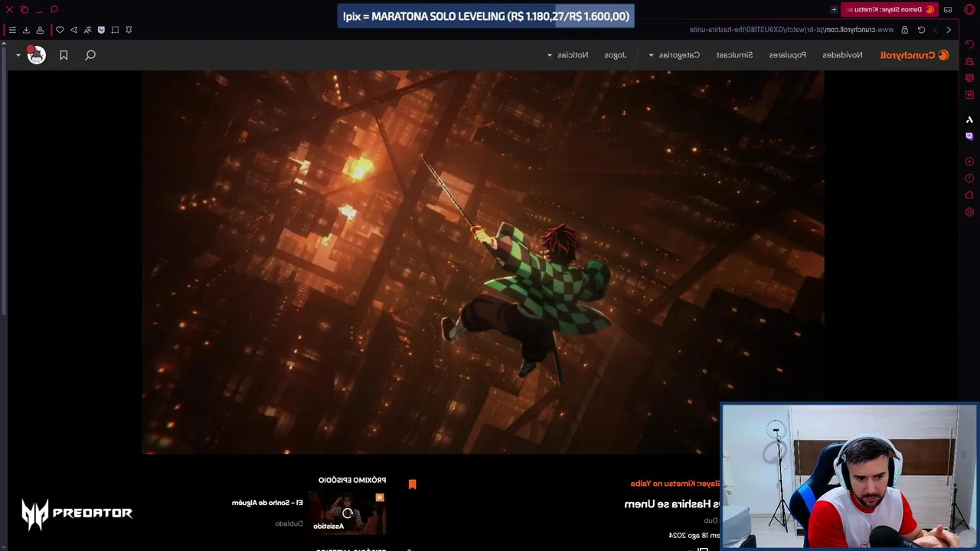Open the My Flow send icon
This screenshot has height=551, width=980.
(x=73, y=30)
